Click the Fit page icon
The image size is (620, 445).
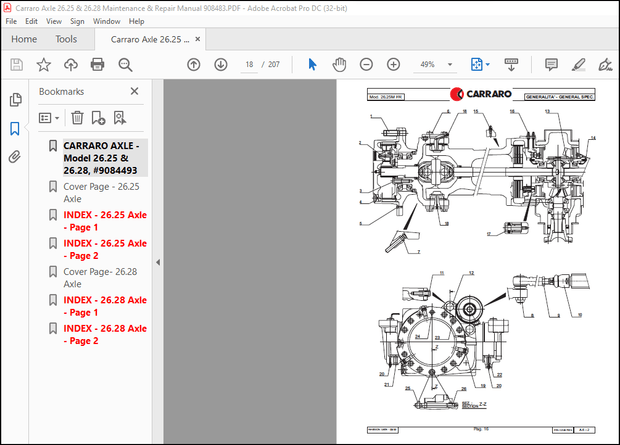476,64
